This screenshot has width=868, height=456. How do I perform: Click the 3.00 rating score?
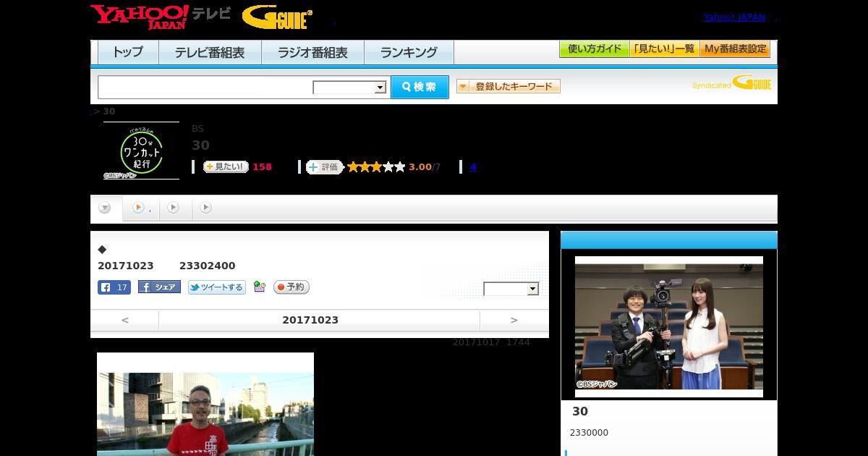pyautogui.click(x=420, y=167)
